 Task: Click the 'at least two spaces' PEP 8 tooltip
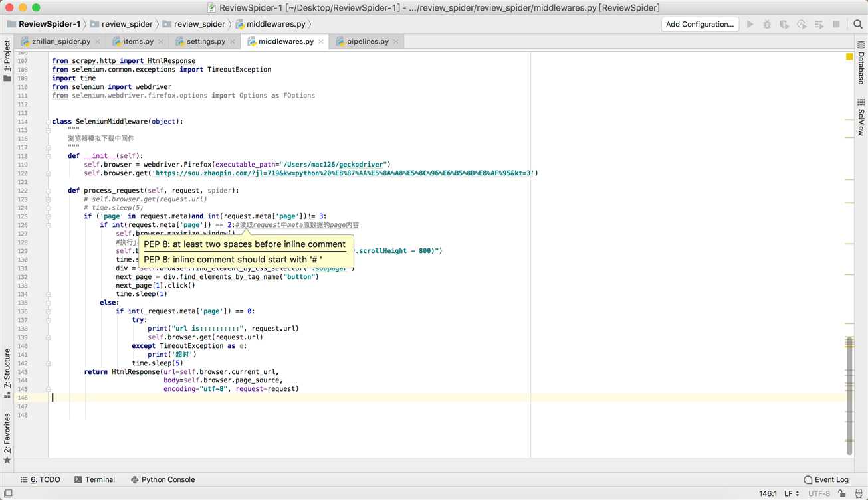(245, 244)
